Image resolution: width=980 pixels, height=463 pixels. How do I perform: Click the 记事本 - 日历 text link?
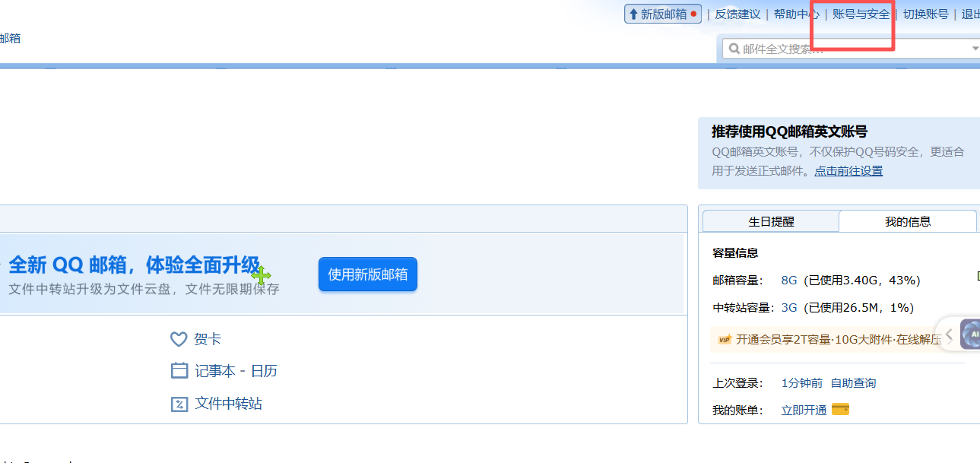236,371
